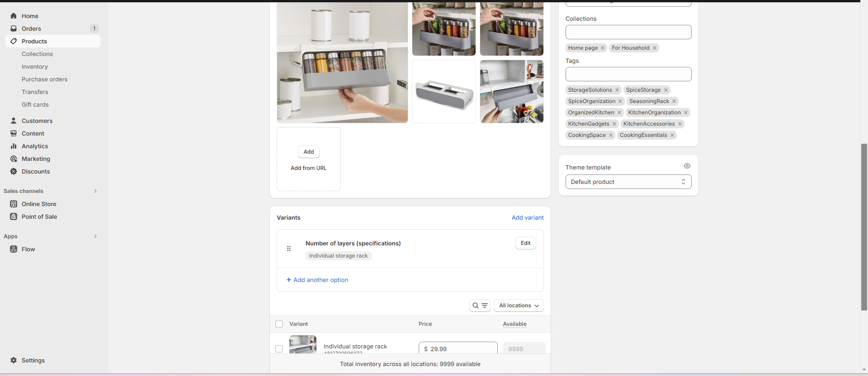Click Add from URL link
The image size is (868, 376).
click(309, 168)
